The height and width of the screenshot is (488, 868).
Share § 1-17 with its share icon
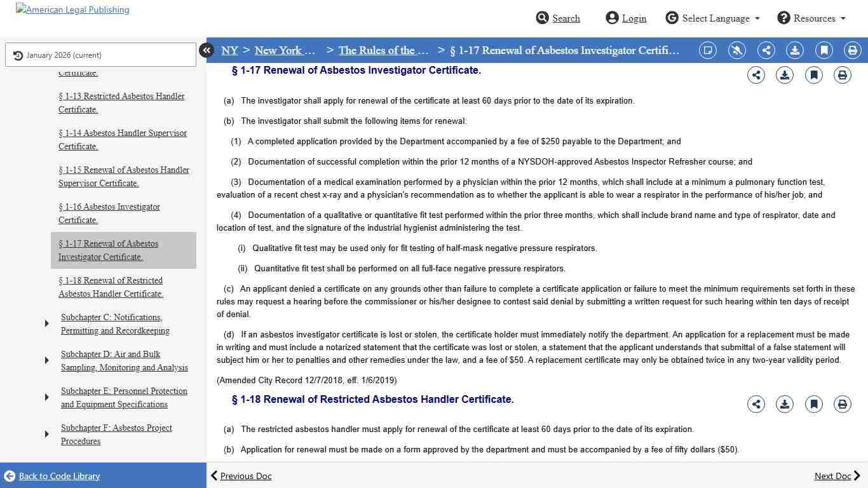coord(756,74)
